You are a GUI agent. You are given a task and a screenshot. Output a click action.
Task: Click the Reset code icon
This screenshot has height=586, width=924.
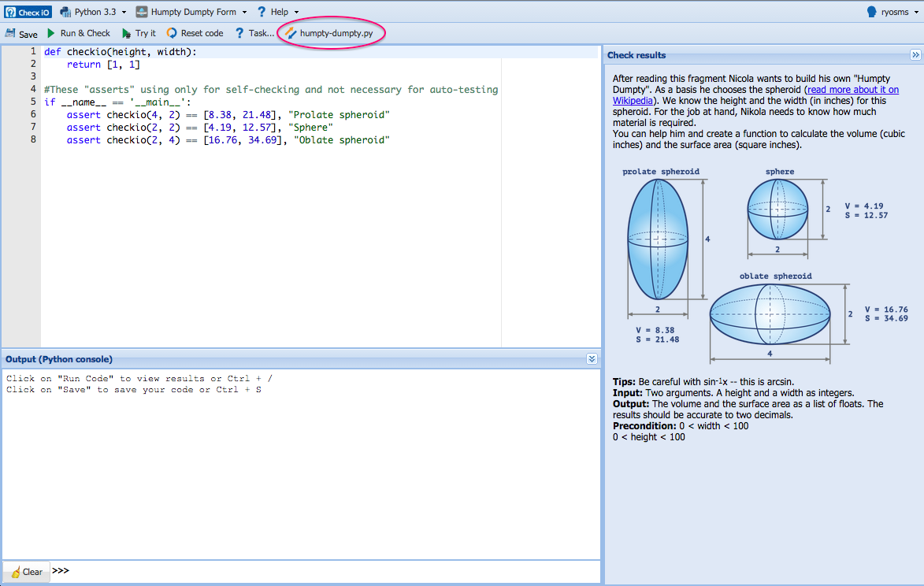172,33
